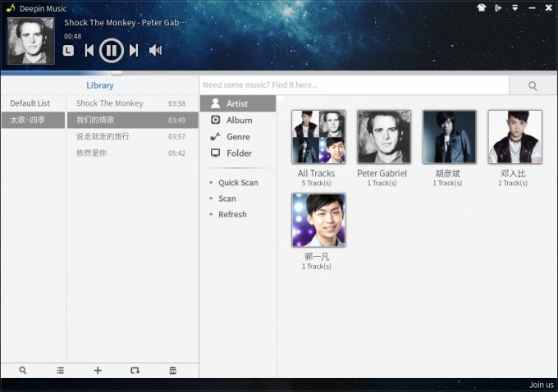Open the Library tab

100,85
